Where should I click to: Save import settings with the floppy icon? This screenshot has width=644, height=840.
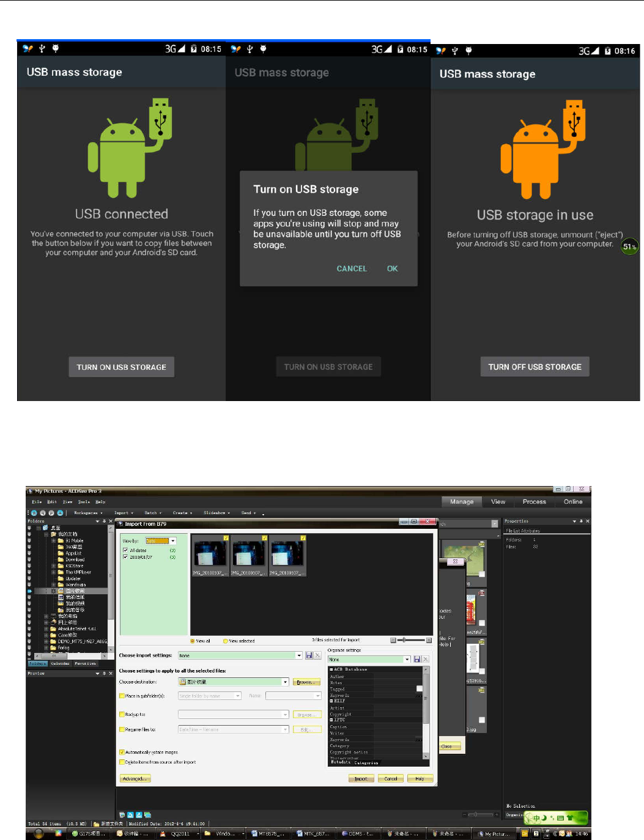(309, 655)
